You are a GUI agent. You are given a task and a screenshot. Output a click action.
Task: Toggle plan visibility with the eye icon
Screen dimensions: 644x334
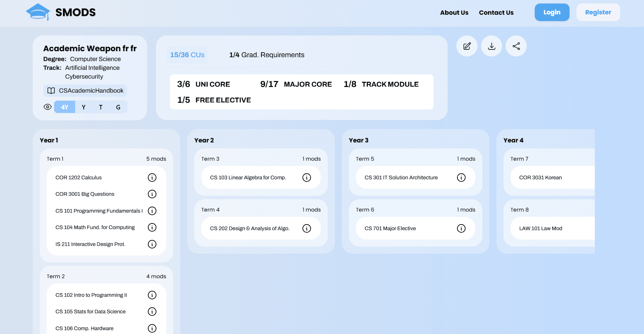(47, 107)
